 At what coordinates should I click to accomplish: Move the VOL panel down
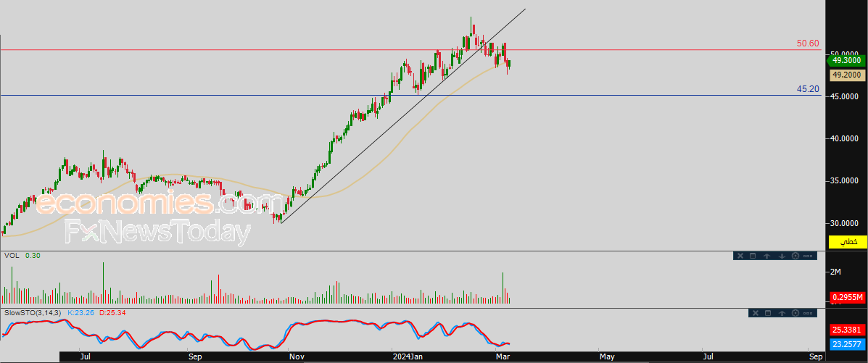[x=782, y=256]
